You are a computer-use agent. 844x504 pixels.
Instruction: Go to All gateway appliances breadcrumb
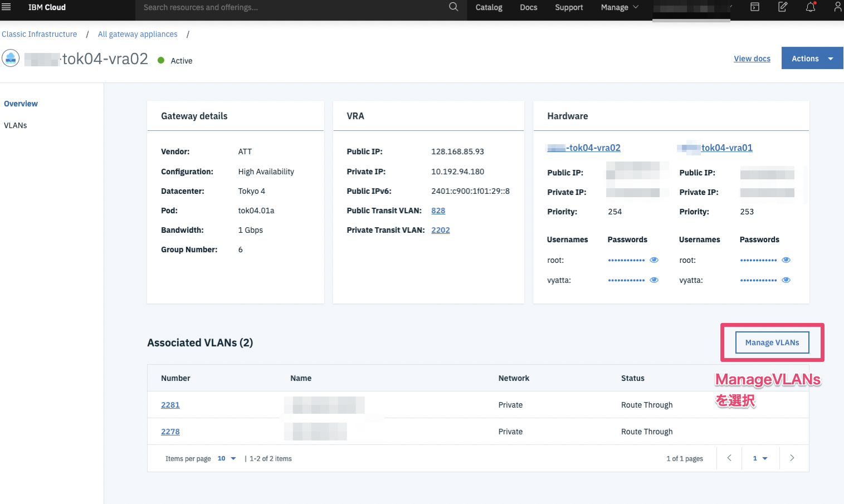[138, 34]
